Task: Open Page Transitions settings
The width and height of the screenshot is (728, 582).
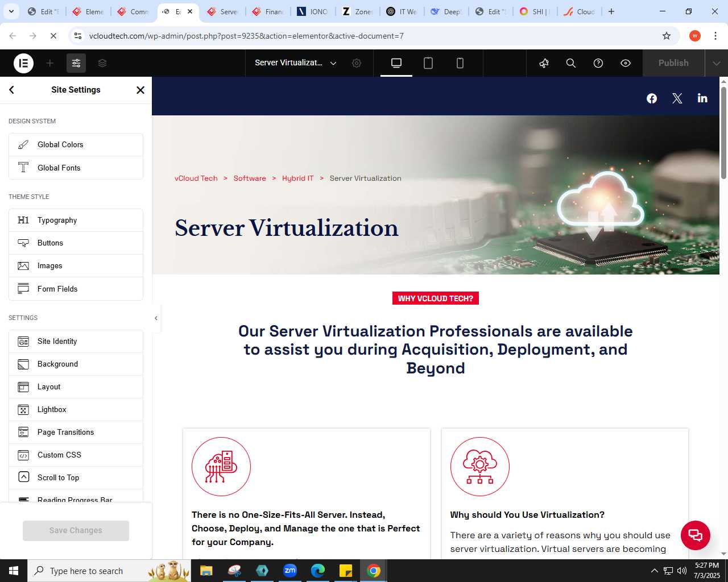Action: coord(76,433)
